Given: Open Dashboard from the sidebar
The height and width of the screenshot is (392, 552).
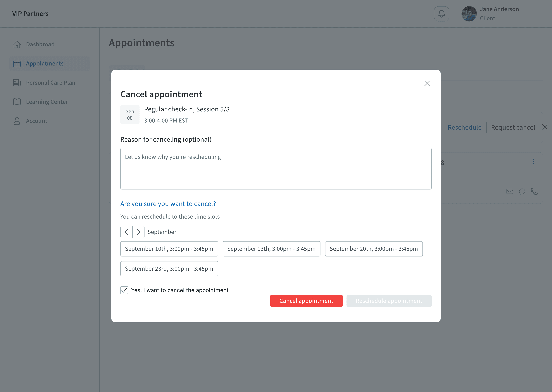Looking at the screenshot, I should [x=40, y=44].
